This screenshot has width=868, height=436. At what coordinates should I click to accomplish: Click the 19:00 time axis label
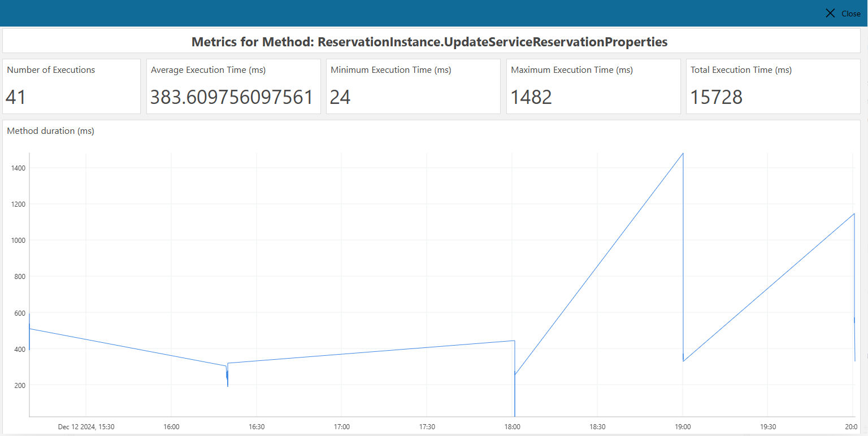tap(683, 427)
